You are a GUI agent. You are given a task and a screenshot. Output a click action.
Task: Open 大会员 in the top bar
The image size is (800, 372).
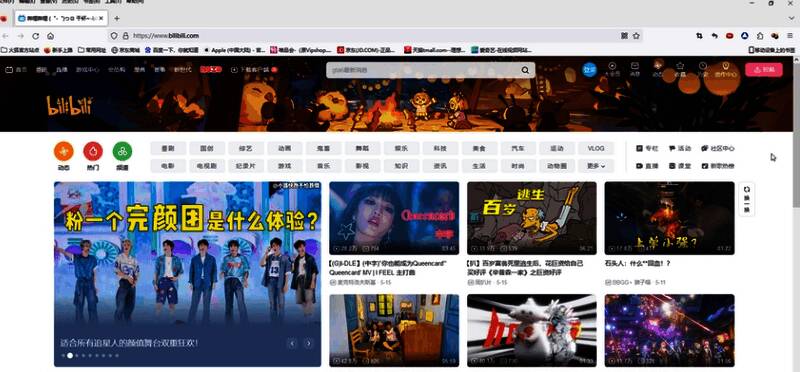point(612,69)
